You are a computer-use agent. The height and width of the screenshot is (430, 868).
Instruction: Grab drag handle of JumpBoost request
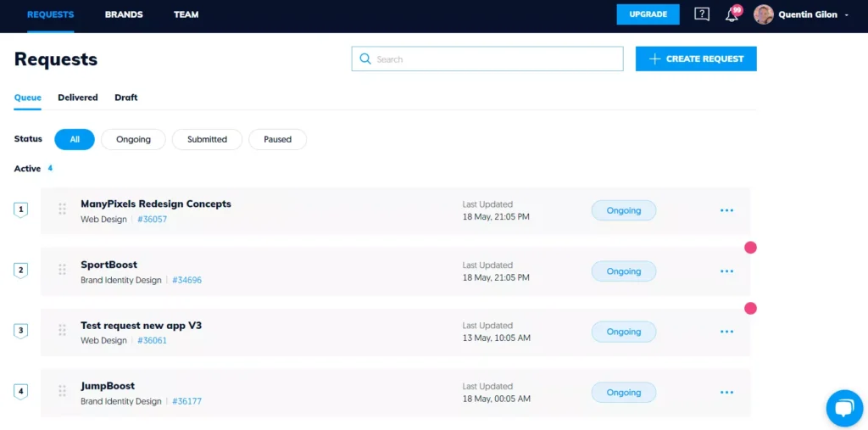pos(62,391)
